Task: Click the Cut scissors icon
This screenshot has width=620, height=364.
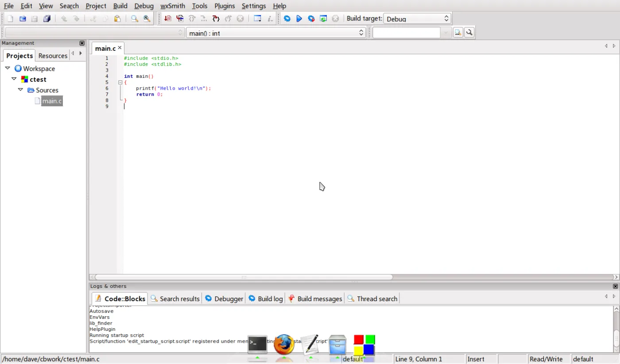Action: 93,19
